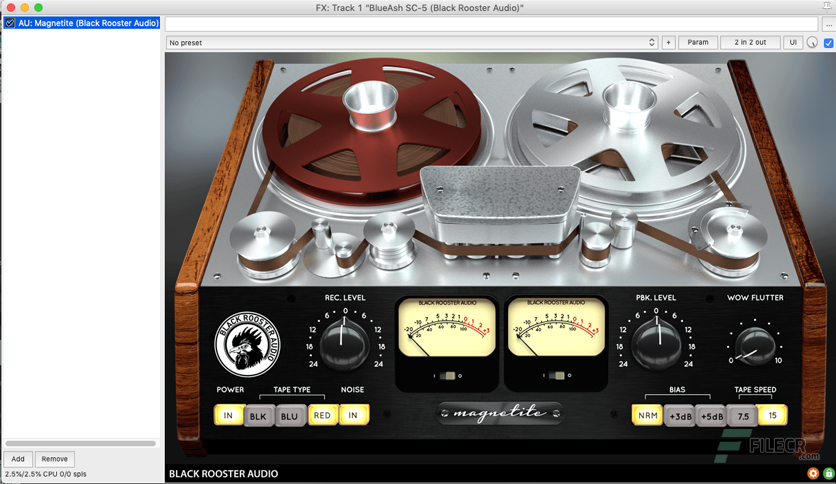Click the left VU meter display
This screenshot has width=836, height=484.
447,327
